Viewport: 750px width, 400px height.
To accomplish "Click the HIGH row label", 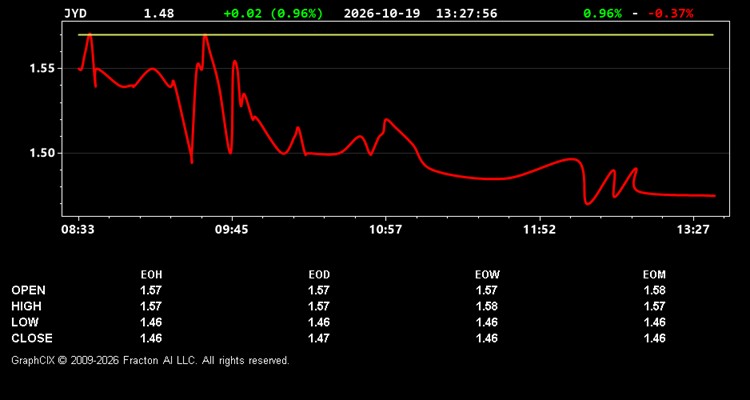I will pos(26,306).
